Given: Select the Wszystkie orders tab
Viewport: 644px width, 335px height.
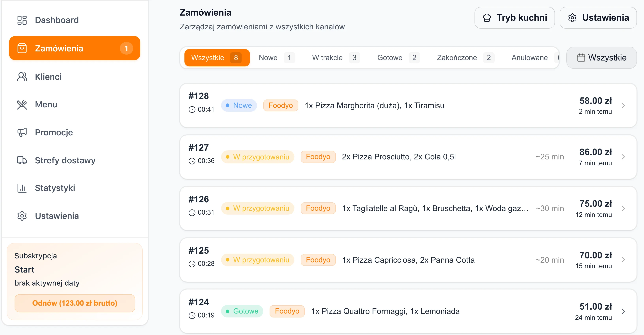Looking at the screenshot, I should pyautogui.click(x=217, y=58).
